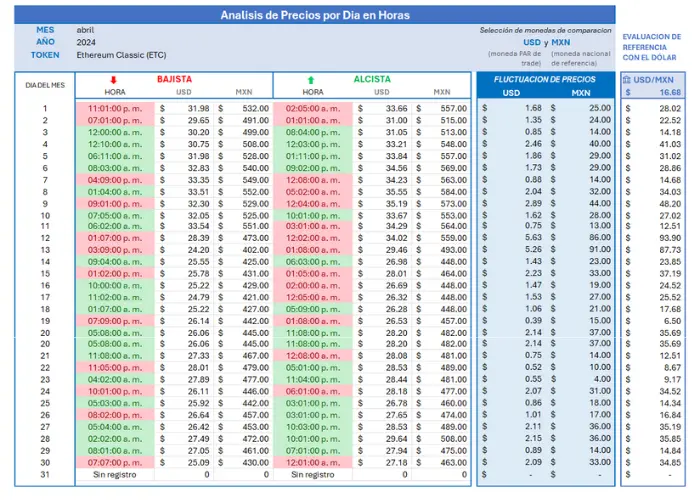Click day 25 bajista USD price 25.92
This screenshot has height=500, width=700.
coord(198,403)
